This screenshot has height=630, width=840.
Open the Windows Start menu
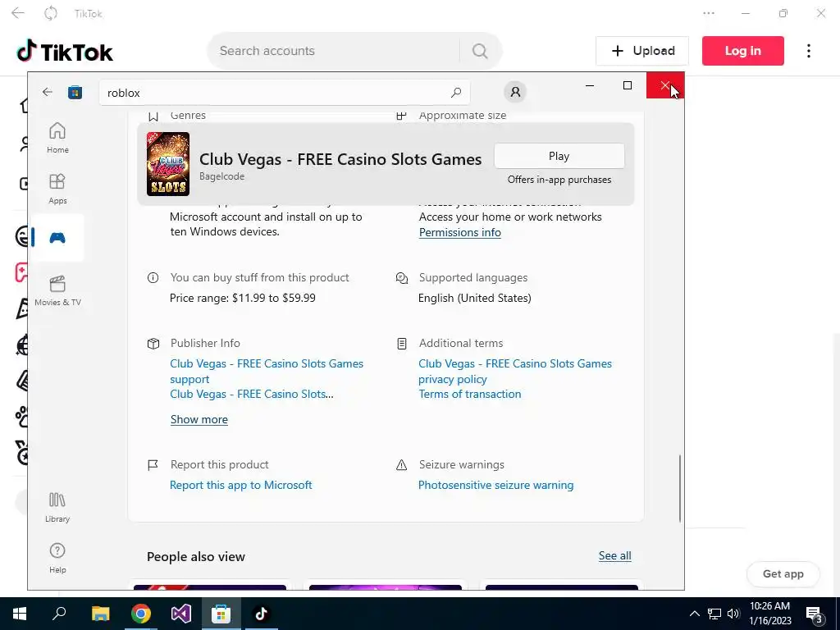click(20, 614)
